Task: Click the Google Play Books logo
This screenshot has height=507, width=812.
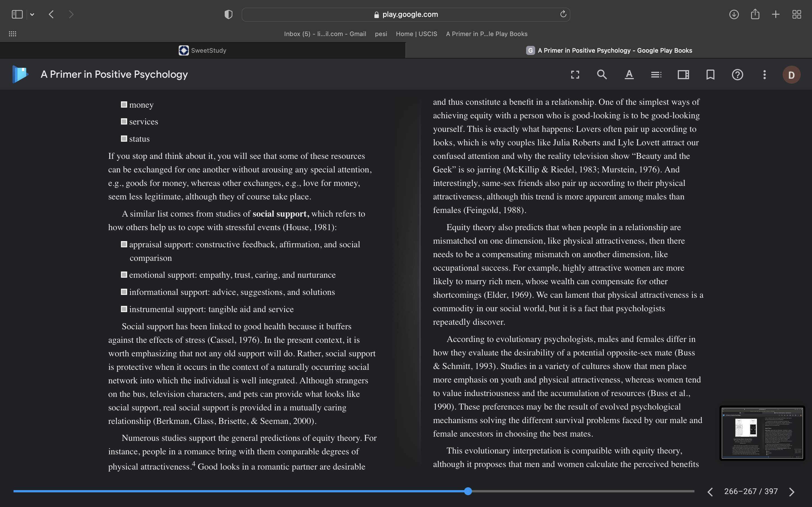Action: click(20, 74)
